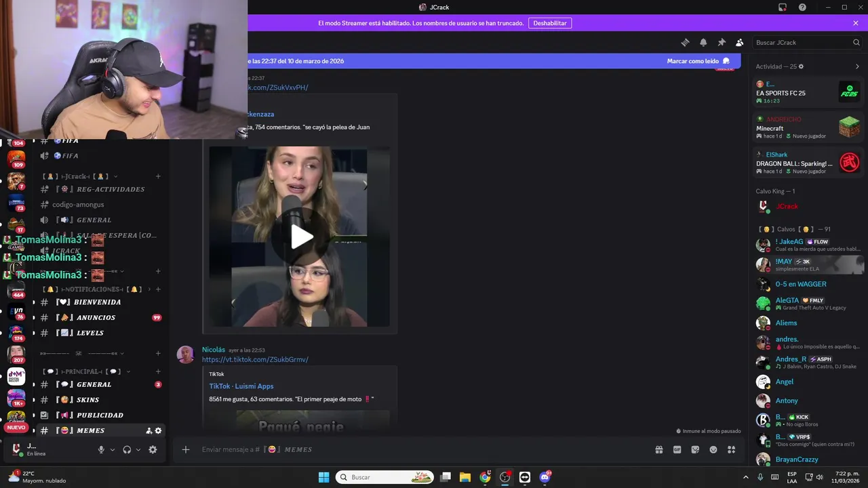Disable streamer mode with Deshabilitar
Viewport: 868px width, 488px height.
(x=549, y=23)
